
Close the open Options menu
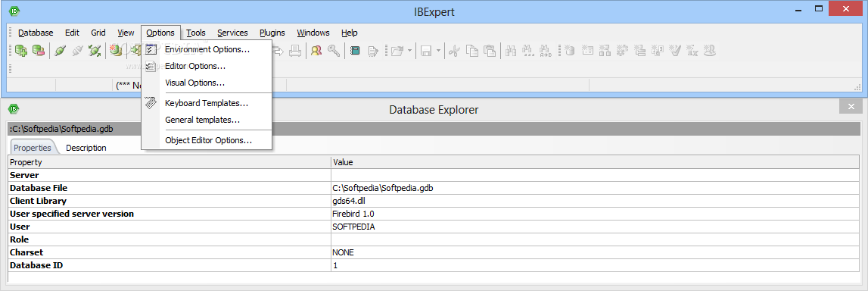(160, 33)
